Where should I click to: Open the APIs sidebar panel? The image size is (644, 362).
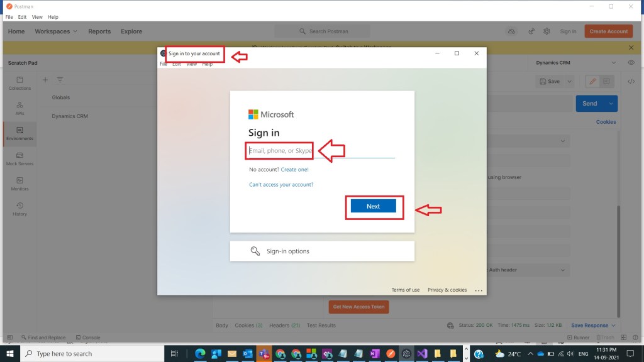click(19, 108)
